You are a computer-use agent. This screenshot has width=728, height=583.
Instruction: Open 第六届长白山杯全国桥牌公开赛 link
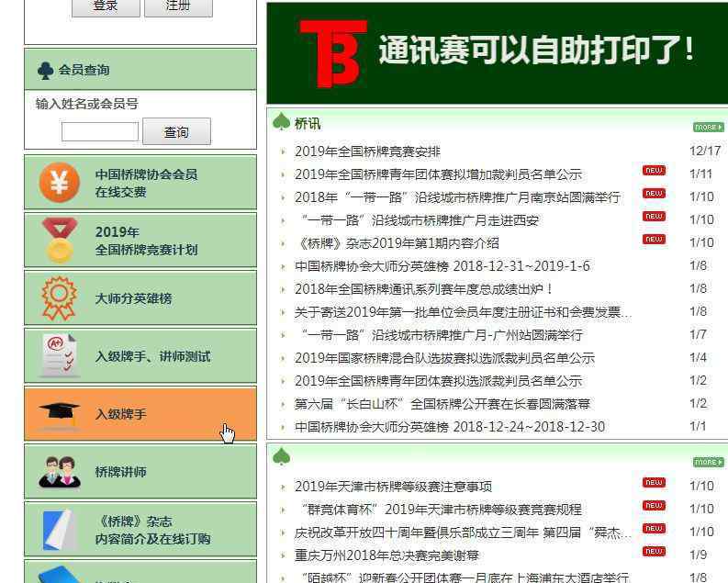[442, 404]
